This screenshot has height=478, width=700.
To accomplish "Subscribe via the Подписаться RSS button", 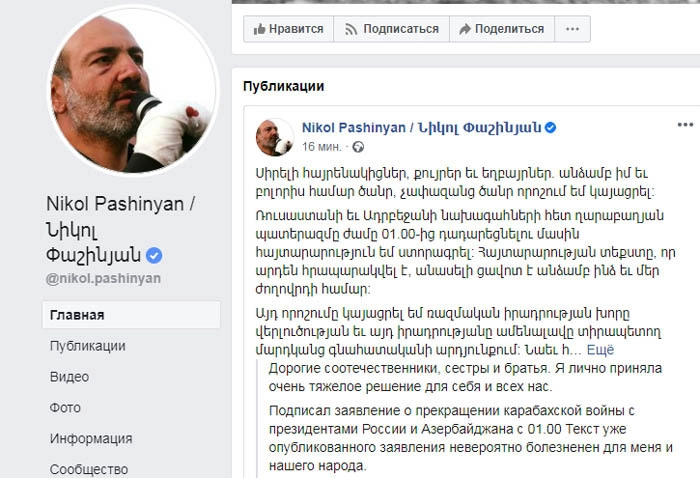I will click(392, 29).
